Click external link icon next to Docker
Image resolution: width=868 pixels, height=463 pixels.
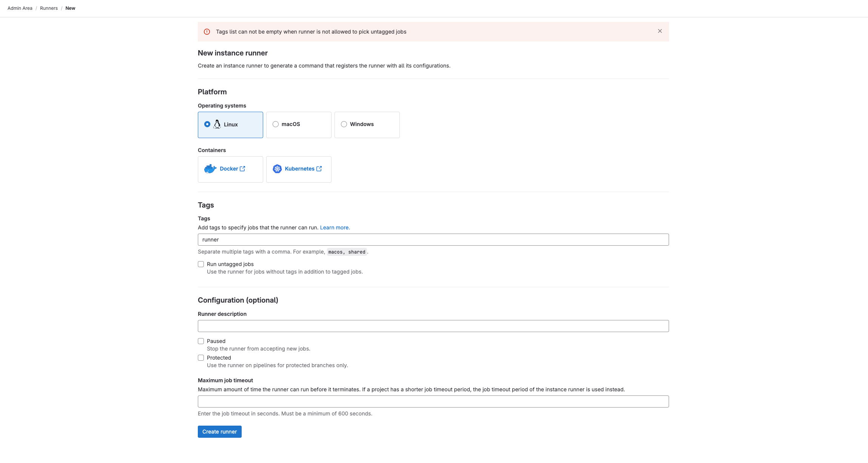pos(242,169)
